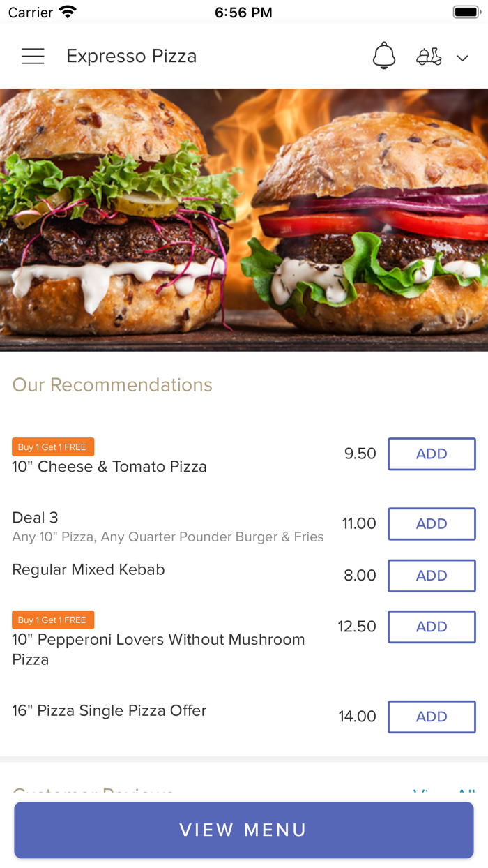This screenshot has width=488, height=868.
Task: Add 10" Pepperoni Lovers Without Mushroom Pizza
Action: pos(432,627)
